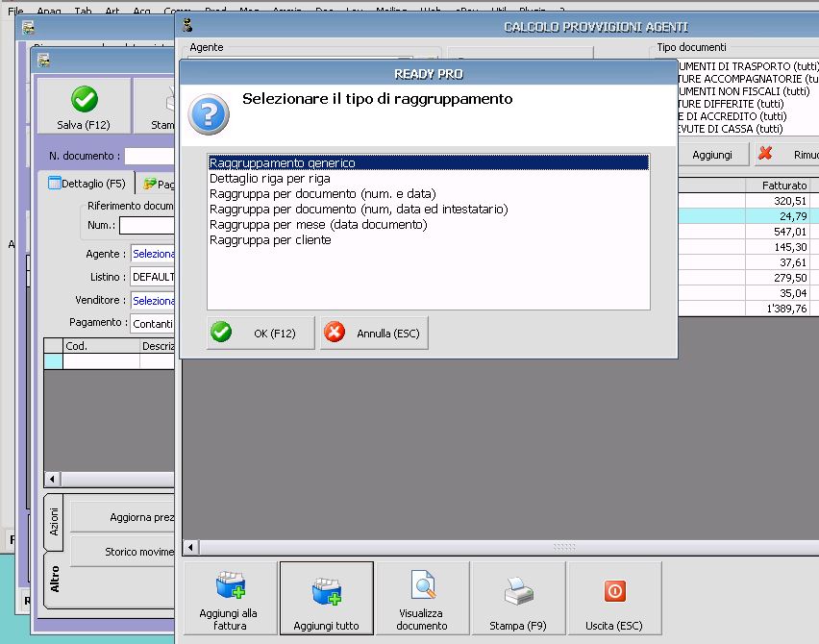The height and width of the screenshot is (644, 819).
Task: Open the Dettaglio (F5) tab
Action: (x=87, y=184)
